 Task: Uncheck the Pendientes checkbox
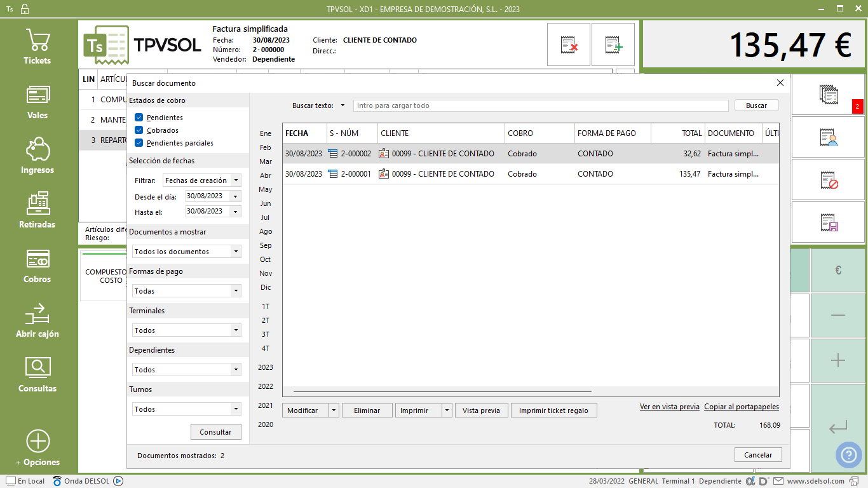[139, 118]
